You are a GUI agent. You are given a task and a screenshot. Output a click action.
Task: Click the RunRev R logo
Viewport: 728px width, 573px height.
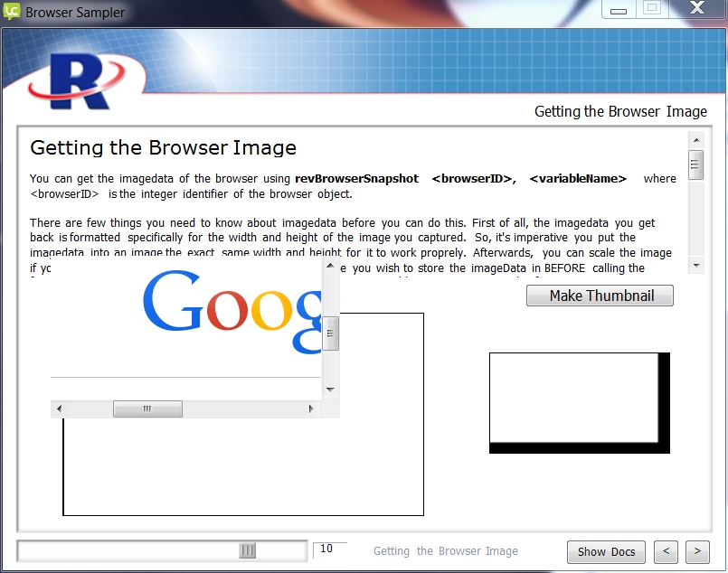pos(78,81)
